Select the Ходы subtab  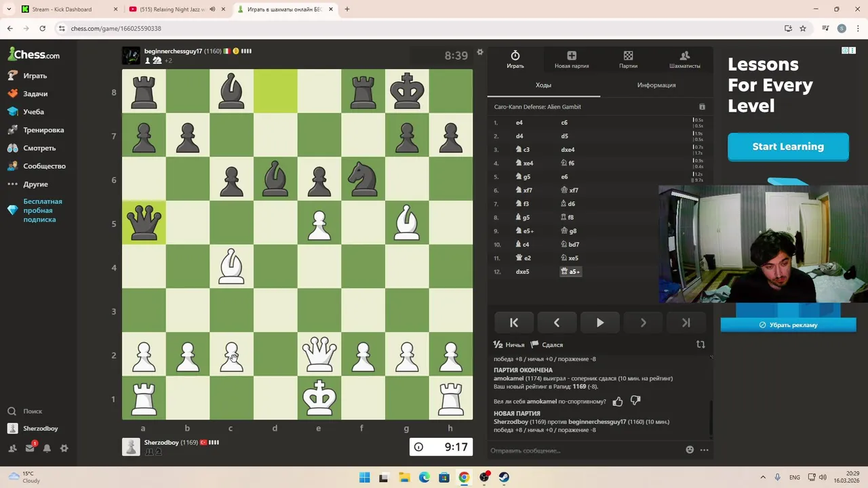coord(543,85)
